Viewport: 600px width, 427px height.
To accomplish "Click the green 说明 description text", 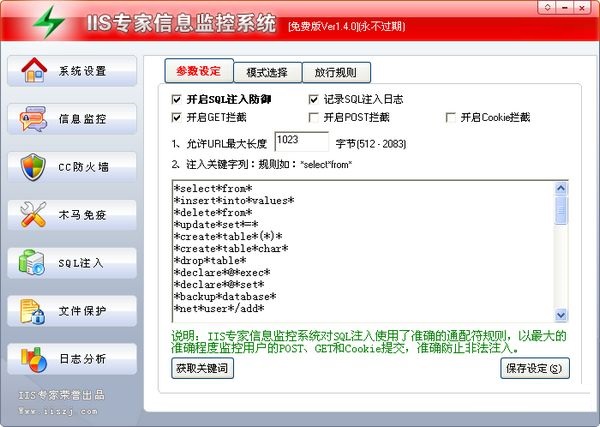I will (368, 342).
